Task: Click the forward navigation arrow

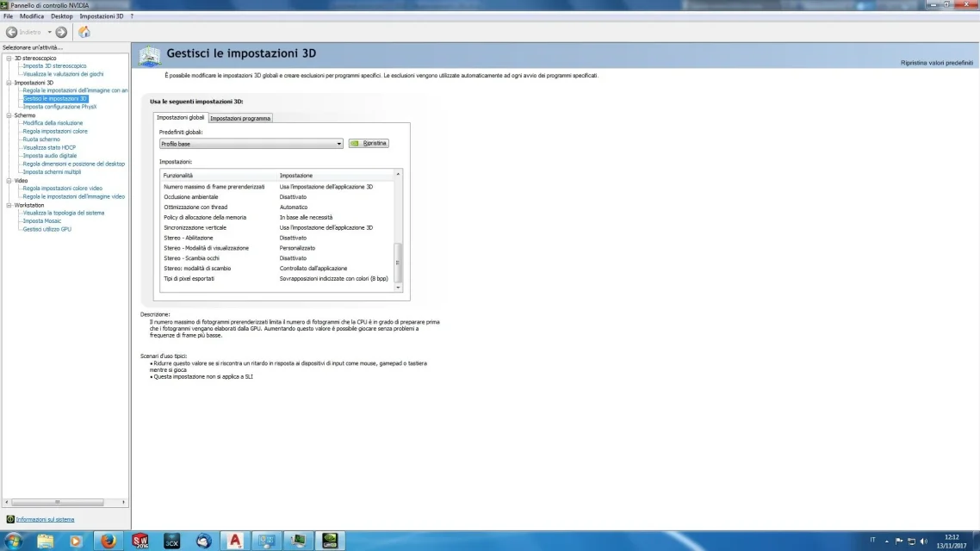Action: coord(61,32)
